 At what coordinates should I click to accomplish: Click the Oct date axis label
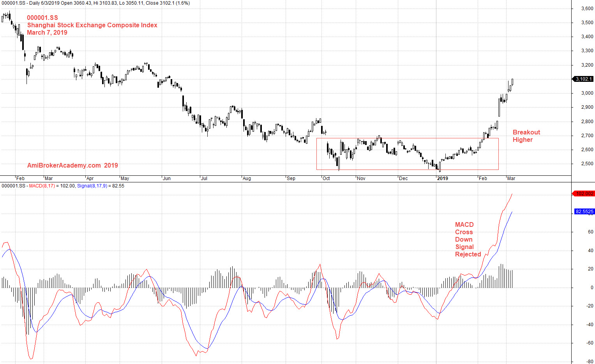(x=326, y=178)
